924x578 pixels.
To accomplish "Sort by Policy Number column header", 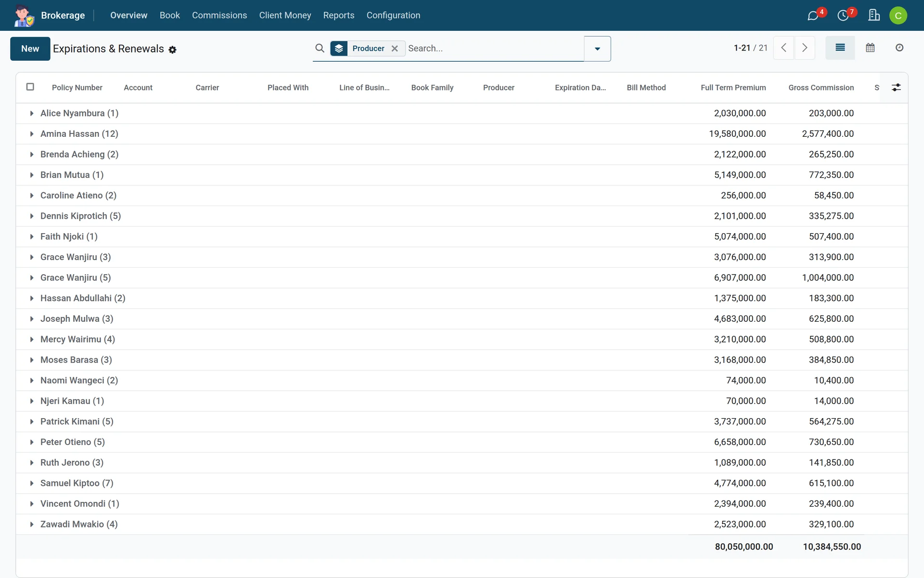I will click(x=77, y=88).
